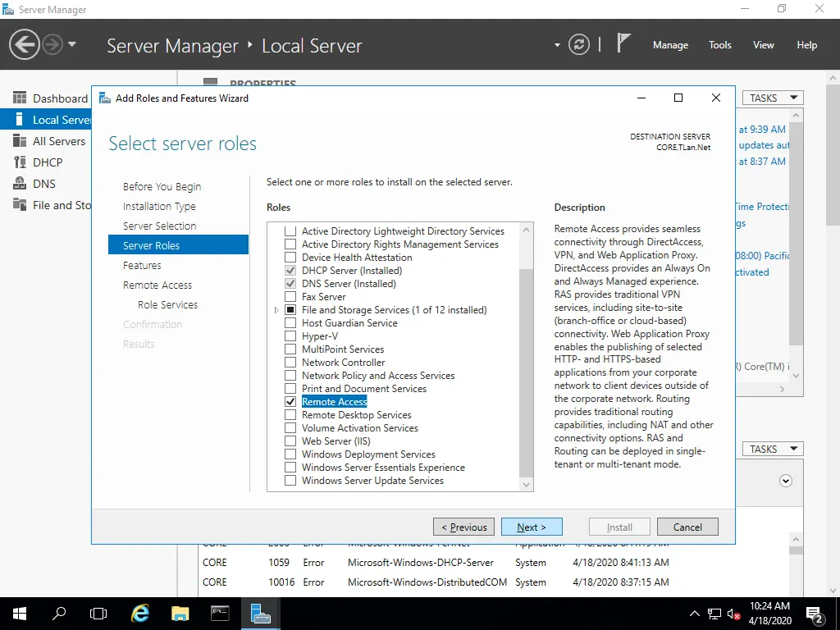The height and width of the screenshot is (630, 840).
Task: Open the Manage menu
Action: point(670,45)
